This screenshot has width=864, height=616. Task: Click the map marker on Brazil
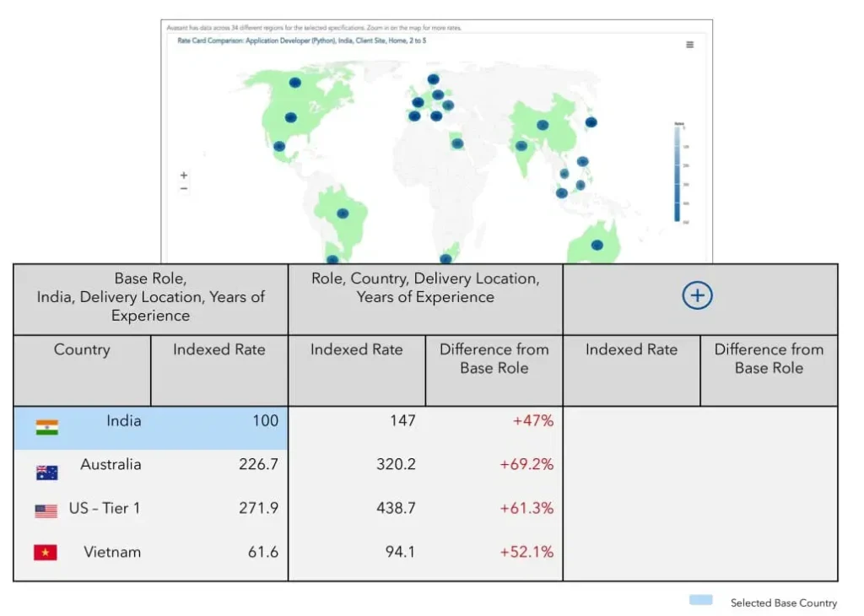[343, 213]
